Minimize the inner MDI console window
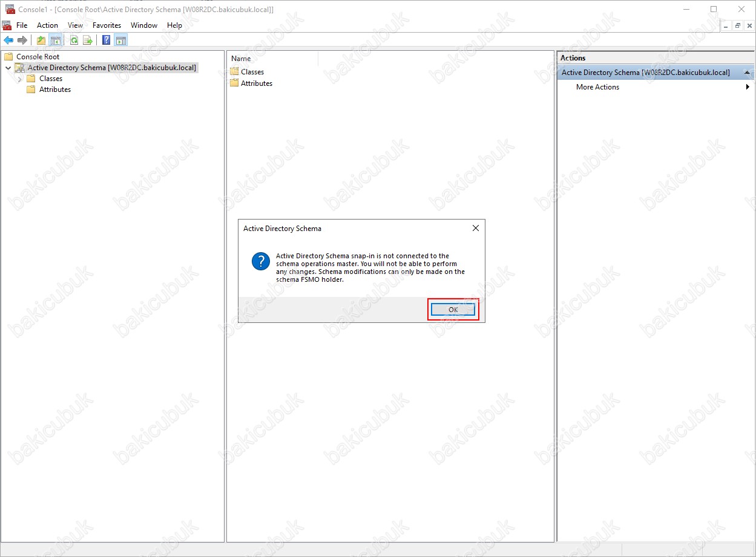This screenshot has height=557, width=756. coord(726,25)
